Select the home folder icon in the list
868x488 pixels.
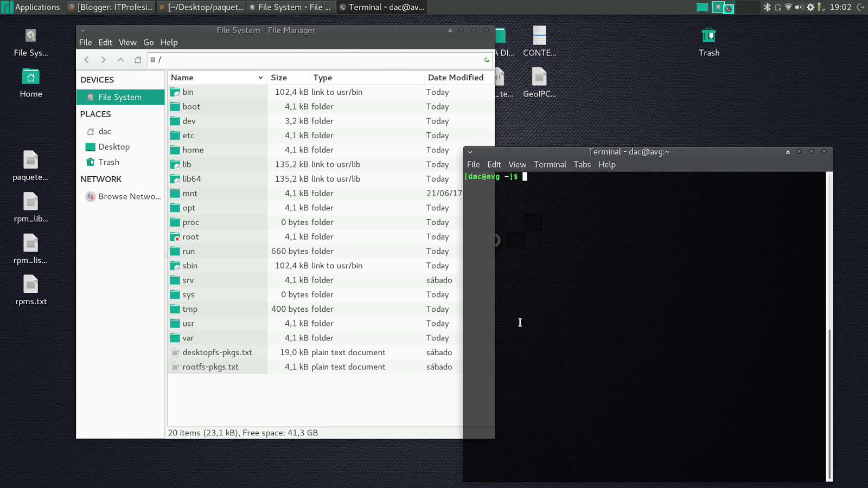coord(175,150)
